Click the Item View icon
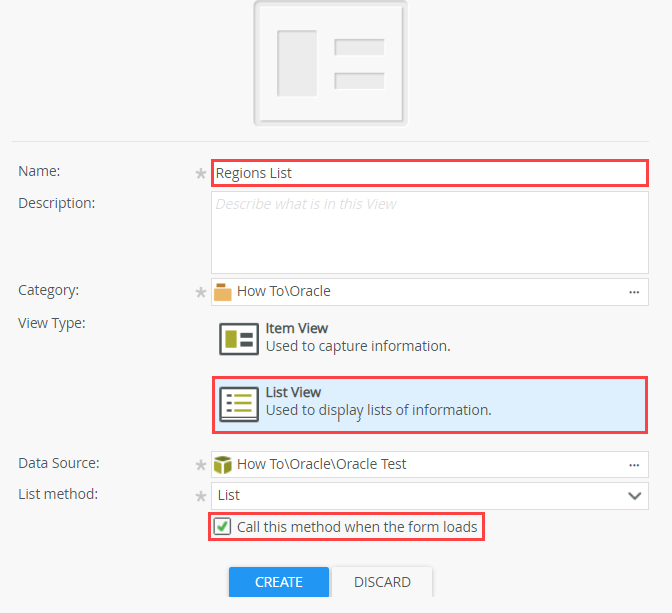 [x=239, y=339]
